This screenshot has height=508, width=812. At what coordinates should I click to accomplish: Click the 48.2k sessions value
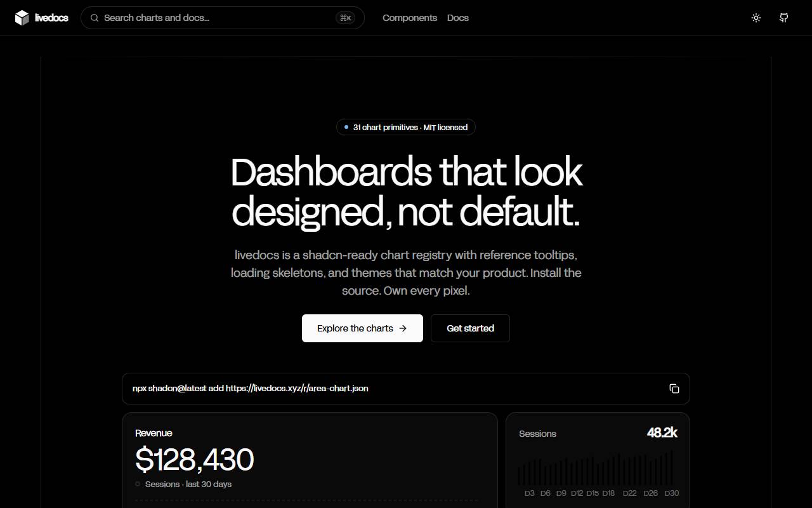point(662,432)
